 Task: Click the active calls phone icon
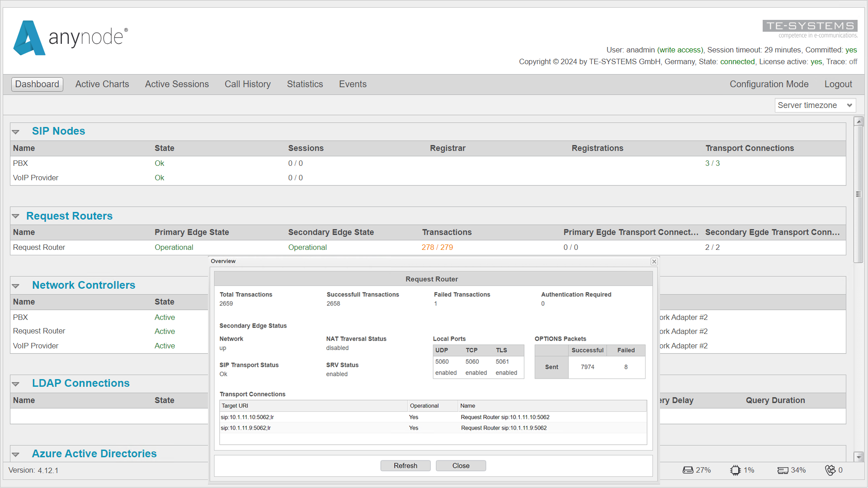click(830, 470)
